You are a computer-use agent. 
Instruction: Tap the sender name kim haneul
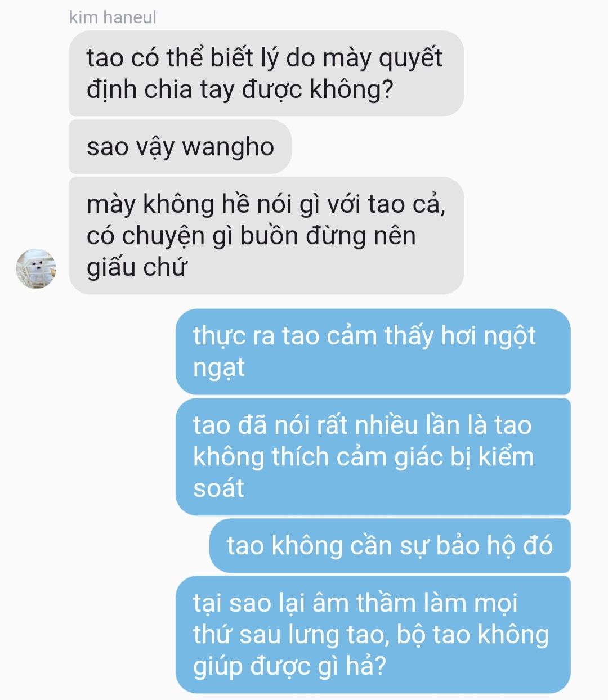pos(113,17)
